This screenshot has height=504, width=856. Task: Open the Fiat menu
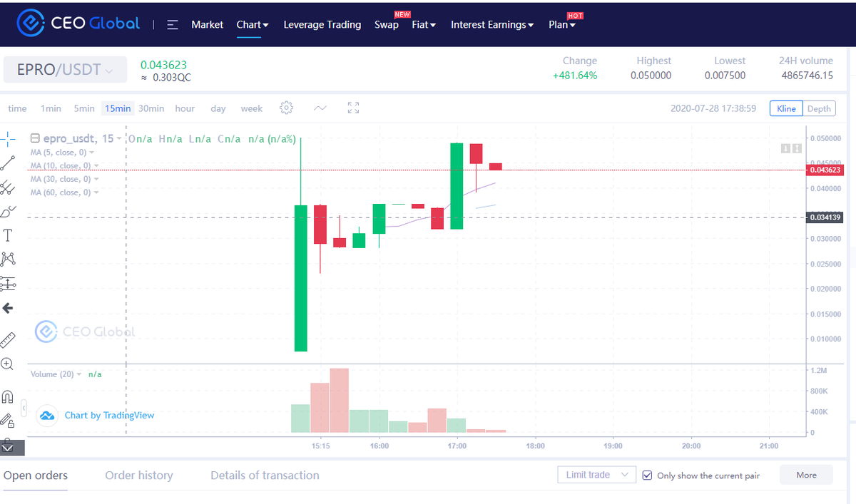(x=424, y=24)
